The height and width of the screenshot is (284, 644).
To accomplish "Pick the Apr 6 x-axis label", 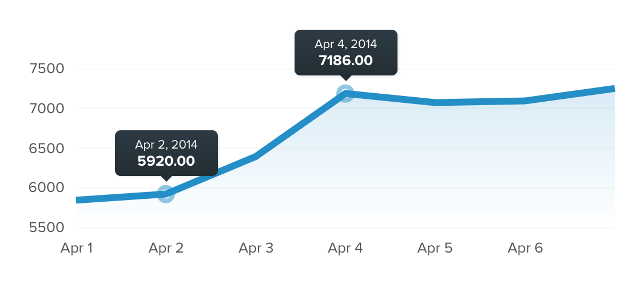I will pyautogui.click(x=525, y=248).
